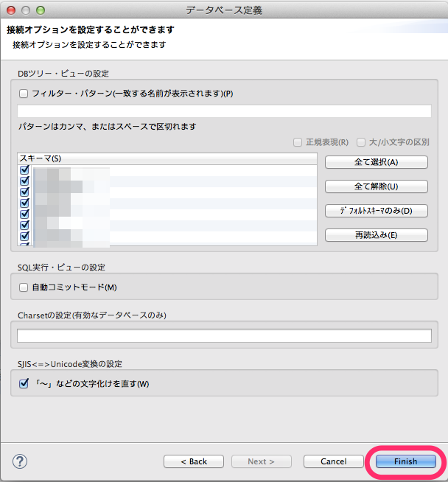
Task: Click the Charset input field
Action: click(224, 335)
